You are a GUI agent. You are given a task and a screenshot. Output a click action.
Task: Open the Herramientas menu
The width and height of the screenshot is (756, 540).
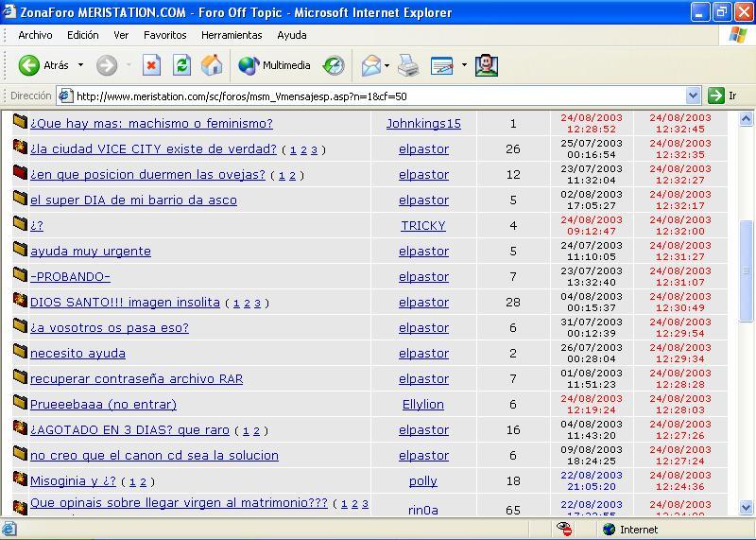(232, 35)
